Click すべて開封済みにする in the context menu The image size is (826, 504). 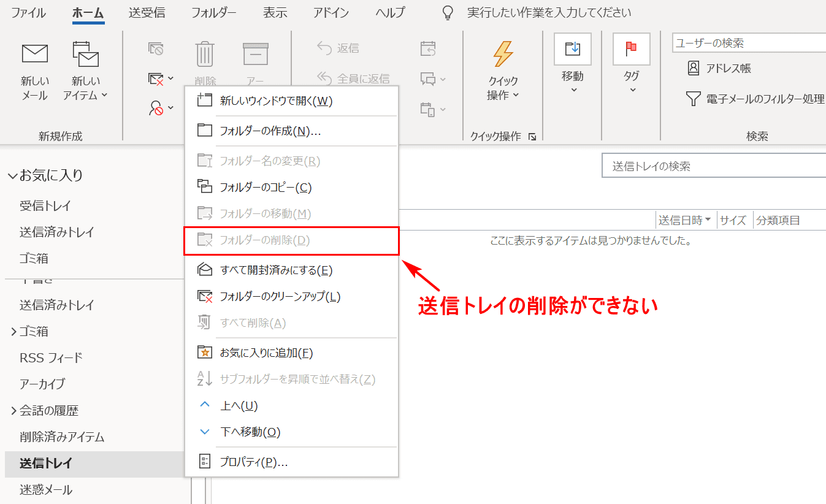pyautogui.click(x=276, y=270)
